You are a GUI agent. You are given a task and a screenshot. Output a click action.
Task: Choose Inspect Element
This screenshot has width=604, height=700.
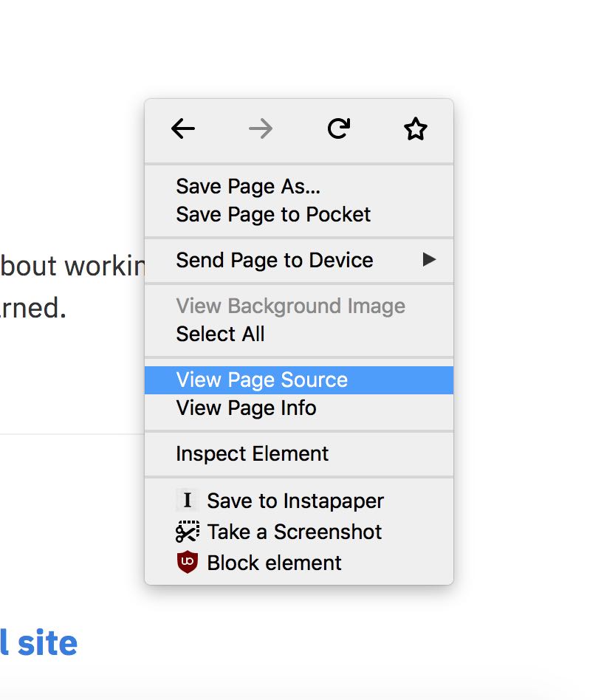(298, 454)
